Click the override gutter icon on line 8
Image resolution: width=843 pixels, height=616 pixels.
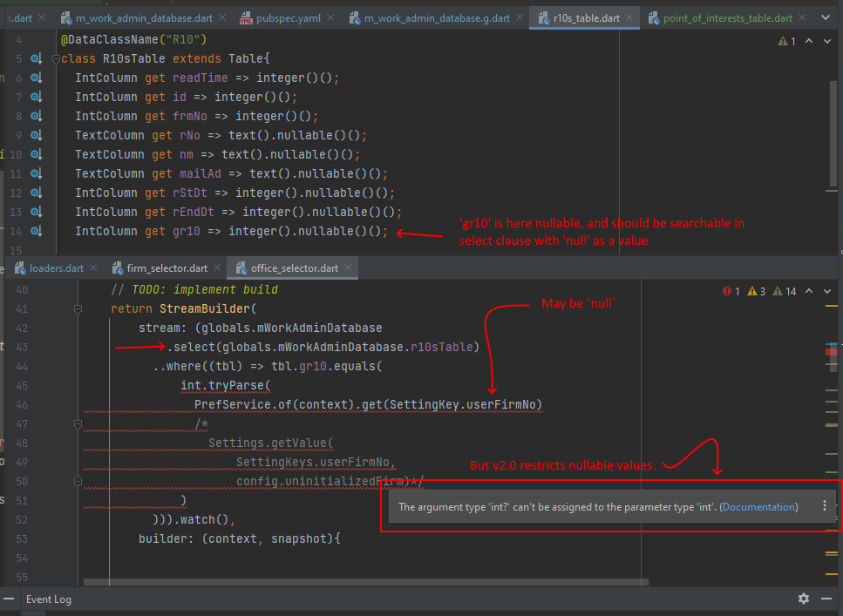pyautogui.click(x=37, y=116)
